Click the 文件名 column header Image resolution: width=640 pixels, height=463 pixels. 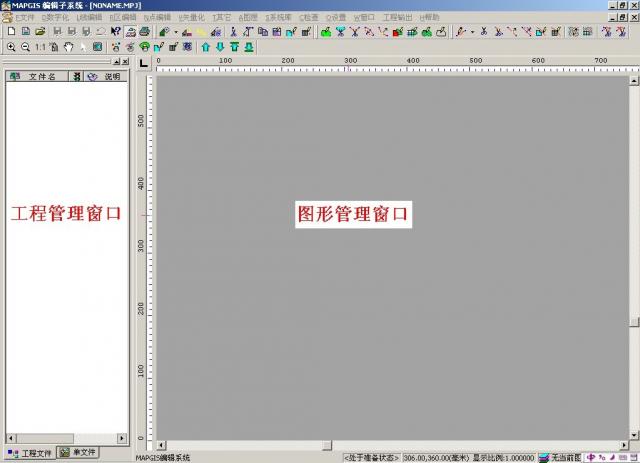[x=41, y=76]
